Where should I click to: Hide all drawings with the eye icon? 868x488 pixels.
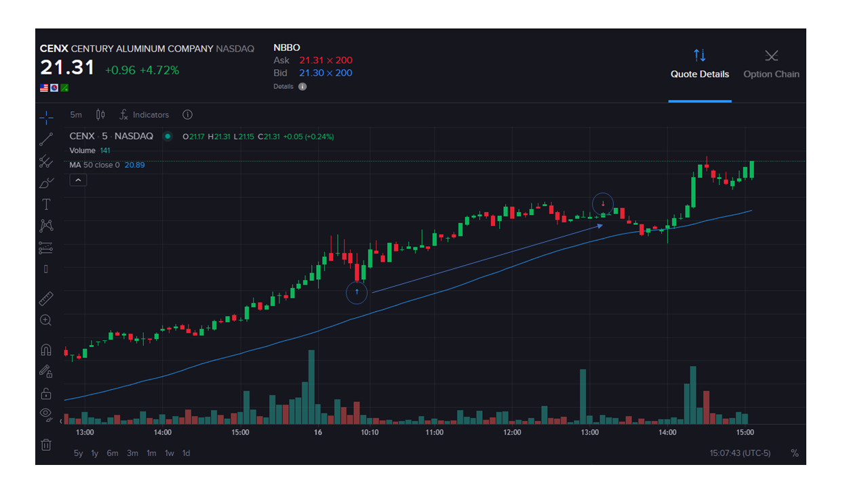(46, 413)
